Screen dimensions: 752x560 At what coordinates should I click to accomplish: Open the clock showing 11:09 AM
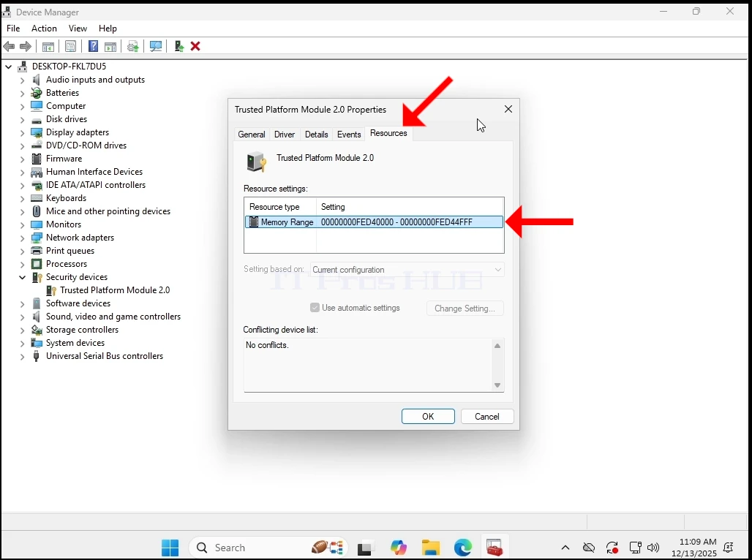[x=693, y=548]
